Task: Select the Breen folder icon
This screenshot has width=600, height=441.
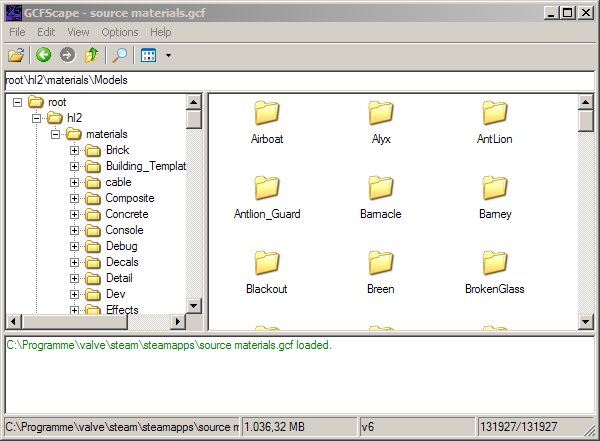Action: pos(381,263)
